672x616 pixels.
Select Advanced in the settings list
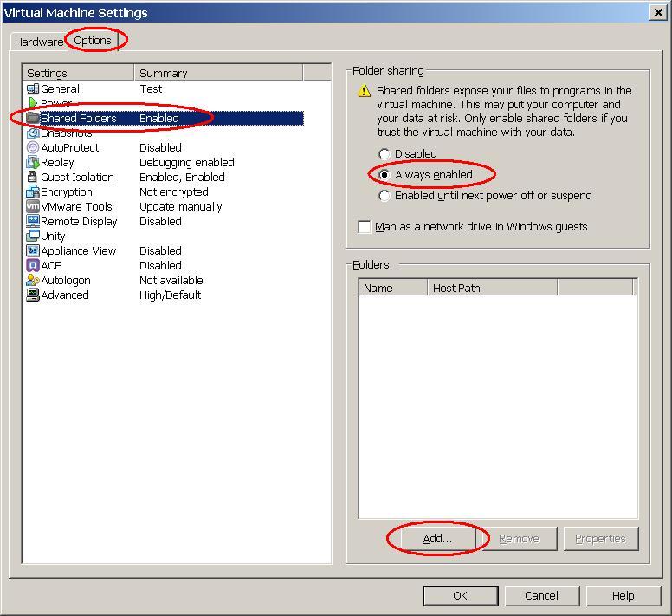click(x=65, y=295)
